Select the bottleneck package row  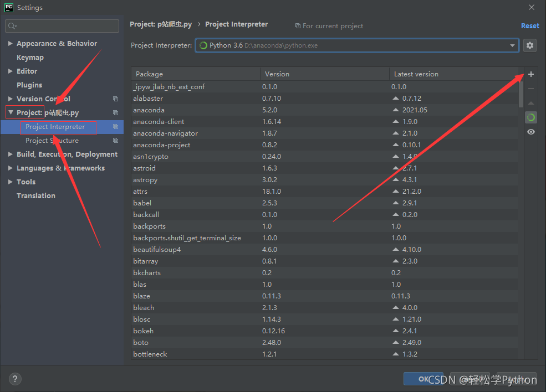tap(324, 354)
